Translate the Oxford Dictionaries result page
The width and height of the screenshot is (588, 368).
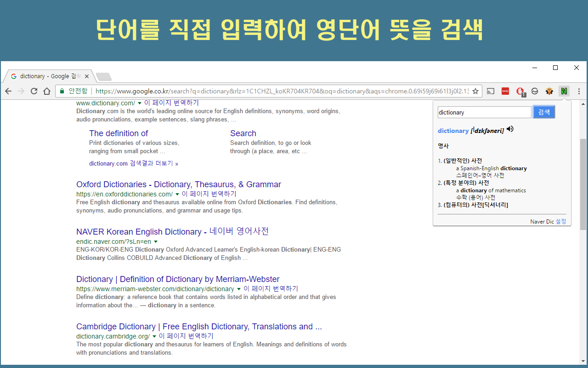(x=209, y=194)
